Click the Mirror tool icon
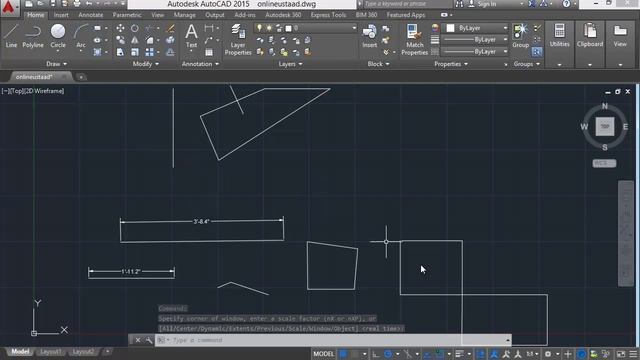 click(135, 40)
